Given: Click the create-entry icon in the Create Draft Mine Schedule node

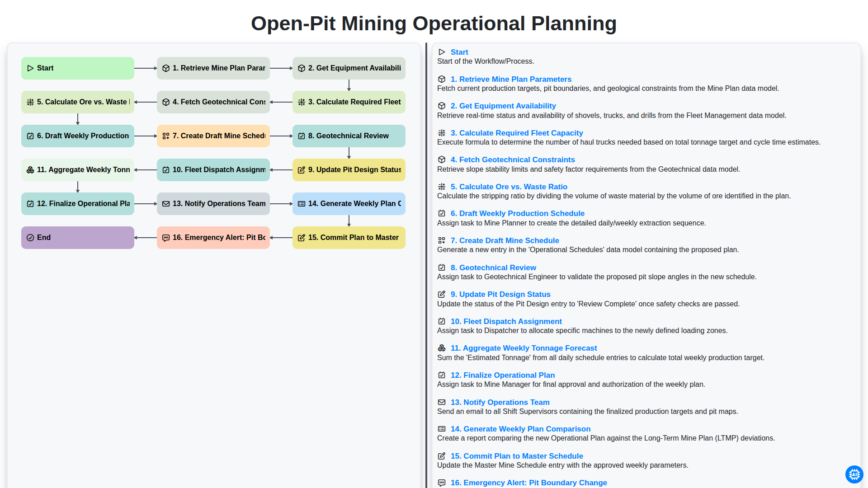Looking at the screenshot, I should coord(166,136).
